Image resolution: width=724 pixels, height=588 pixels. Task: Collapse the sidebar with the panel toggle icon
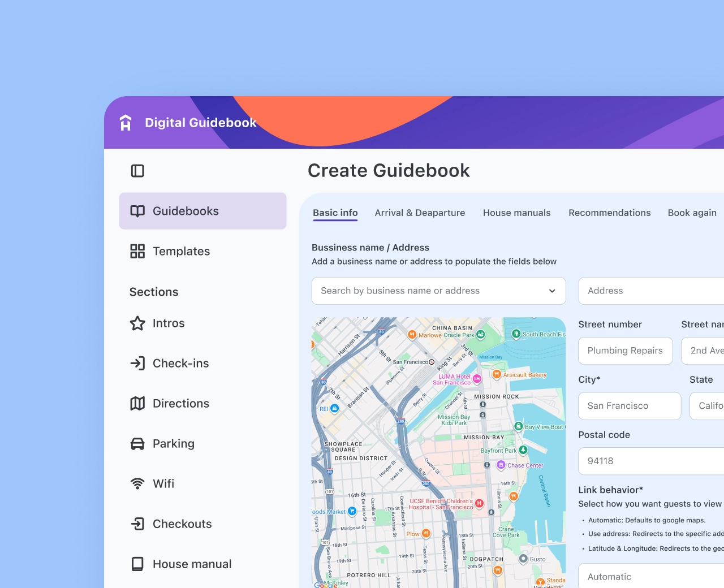click(x=137, y=171)
